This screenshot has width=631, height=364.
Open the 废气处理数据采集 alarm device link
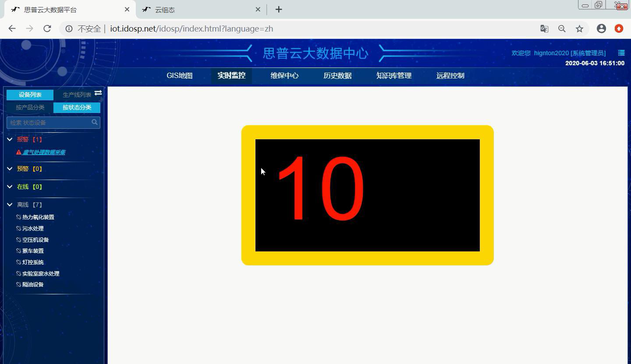coord(43,152)
